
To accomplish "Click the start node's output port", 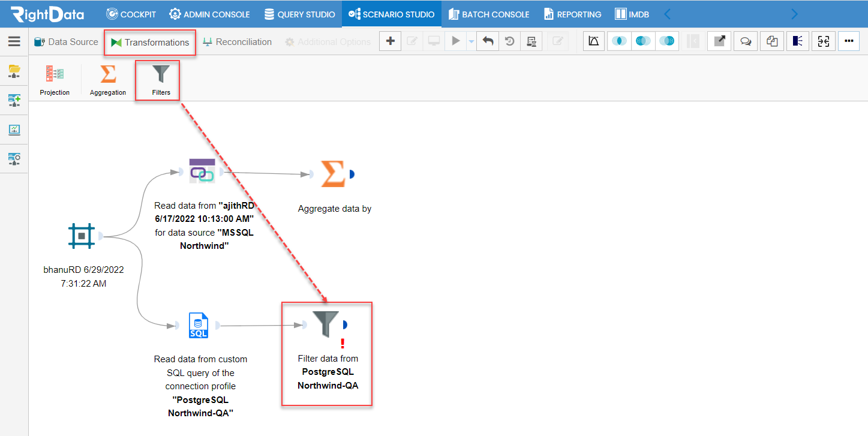I will [x=101, y=236].
